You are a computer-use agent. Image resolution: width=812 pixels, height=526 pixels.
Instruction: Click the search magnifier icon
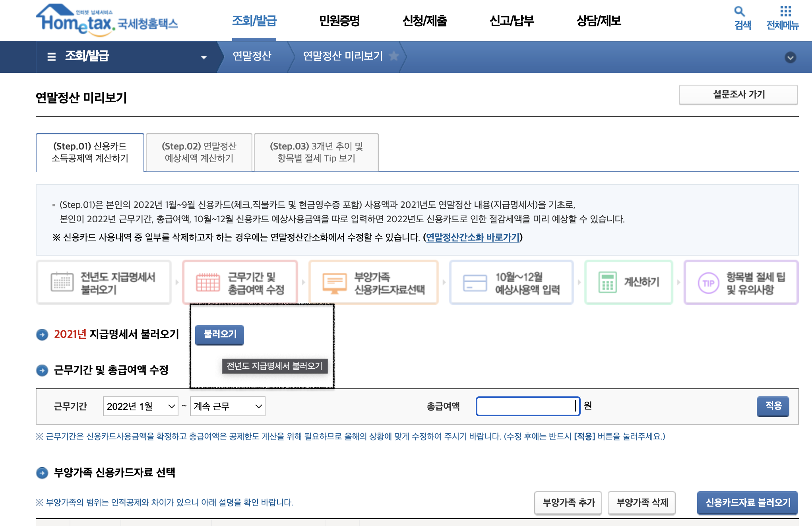tap(739, 11)
